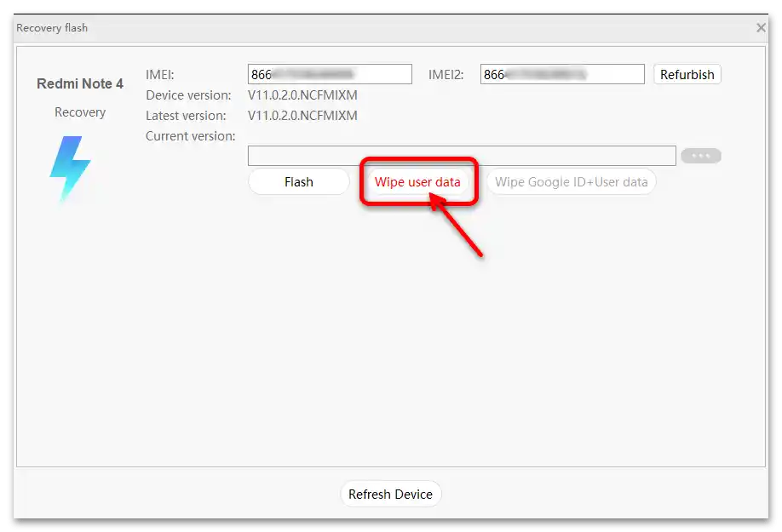Click the Refresh Device button
The image size is (782, 532).
pyautogui.click(x=390, y=494)
